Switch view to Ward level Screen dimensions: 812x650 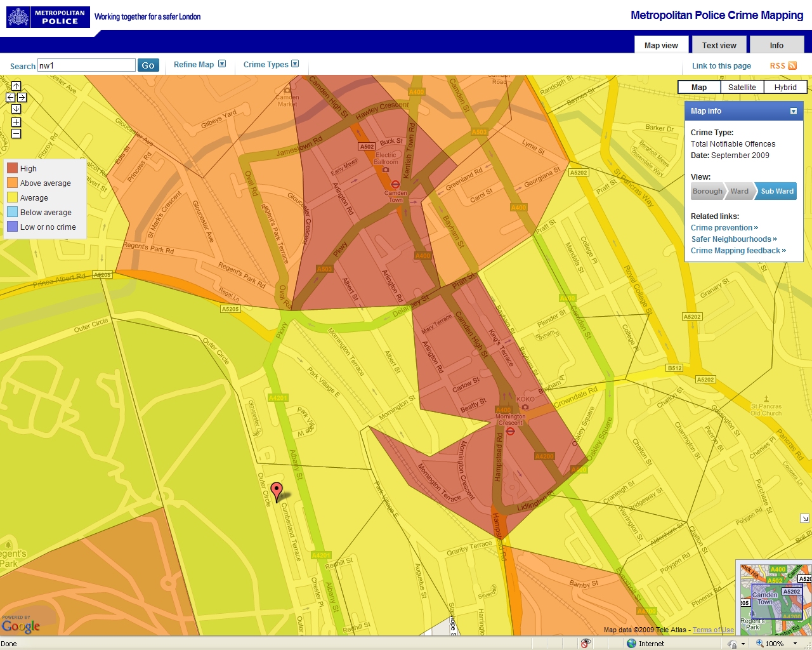tap(739, 191)
